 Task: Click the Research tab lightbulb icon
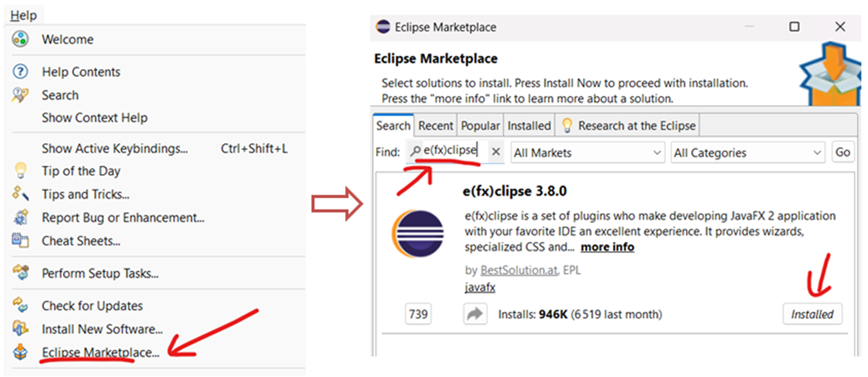pyautogui.click(x=567, y=125)
